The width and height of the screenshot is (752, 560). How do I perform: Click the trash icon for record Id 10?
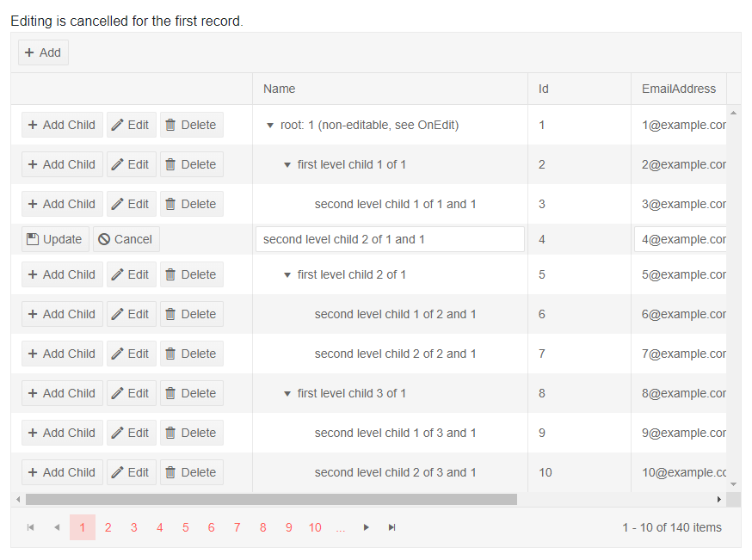[170, 472]
